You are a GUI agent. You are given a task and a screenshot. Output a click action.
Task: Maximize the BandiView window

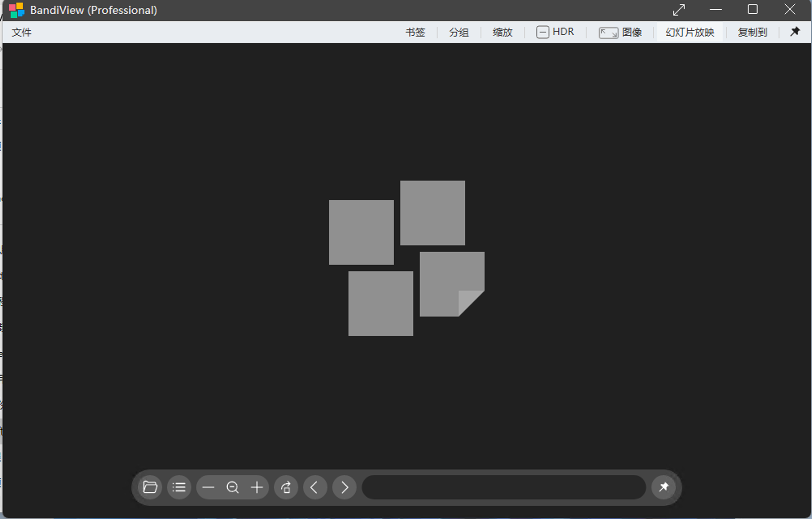point(753,10)
